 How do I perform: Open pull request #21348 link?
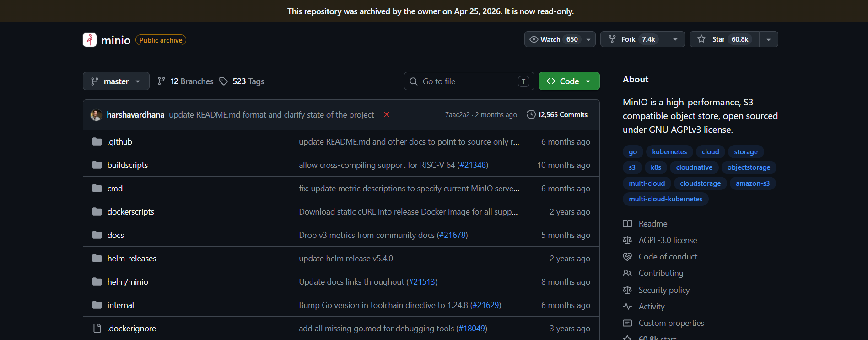[473, 165]
